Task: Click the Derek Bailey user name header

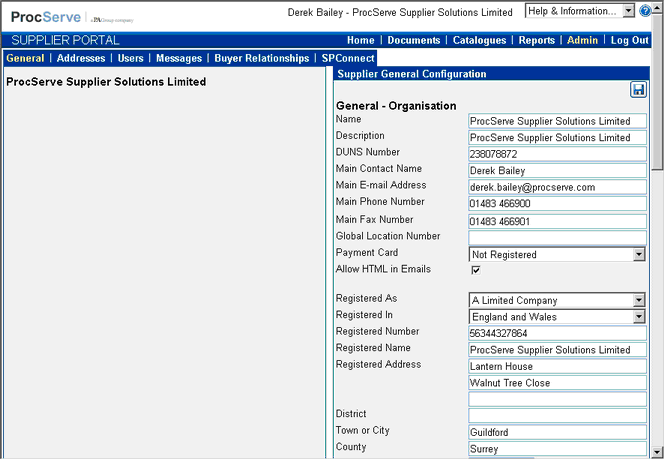Action: click(x=400, y=12)
